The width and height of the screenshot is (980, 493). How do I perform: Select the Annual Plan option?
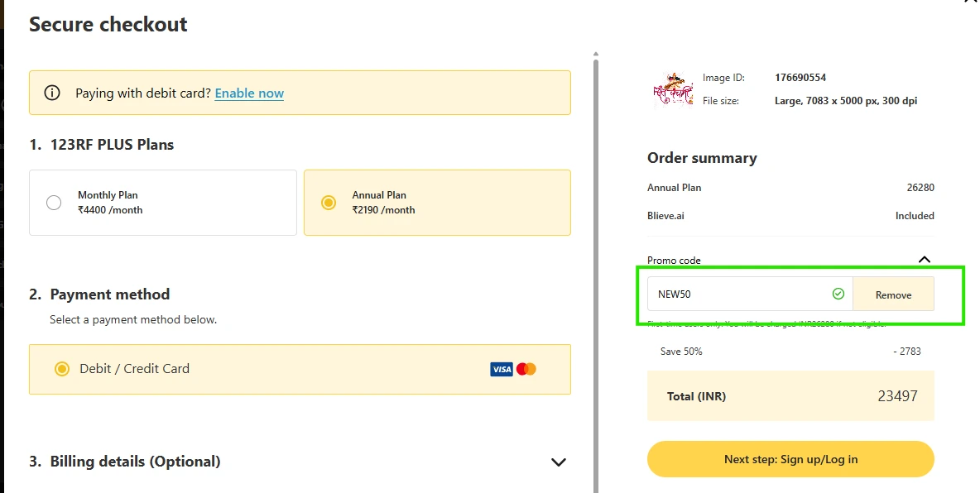coord(328,202)
